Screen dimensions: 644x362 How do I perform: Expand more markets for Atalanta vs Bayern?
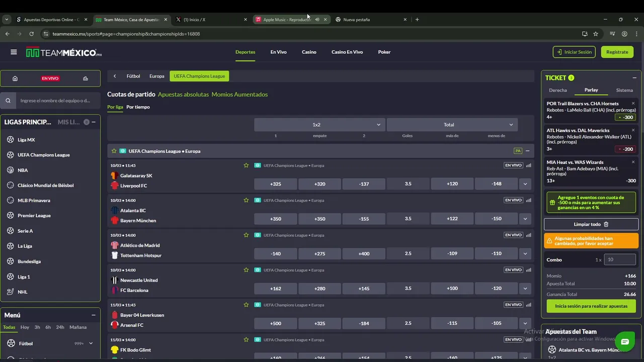point(525,219)
